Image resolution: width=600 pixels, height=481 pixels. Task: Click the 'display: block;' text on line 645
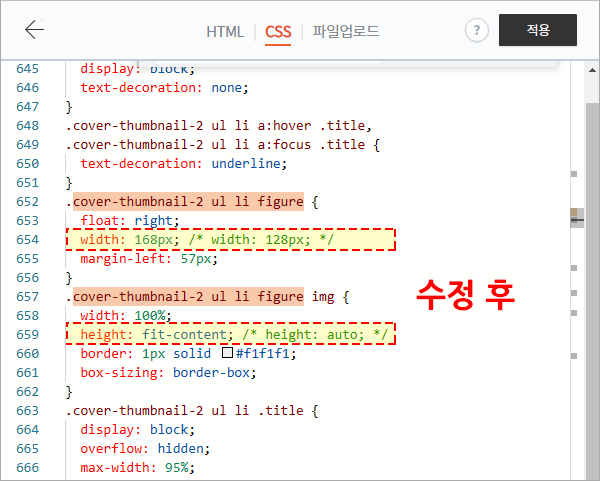pos(138,69)
